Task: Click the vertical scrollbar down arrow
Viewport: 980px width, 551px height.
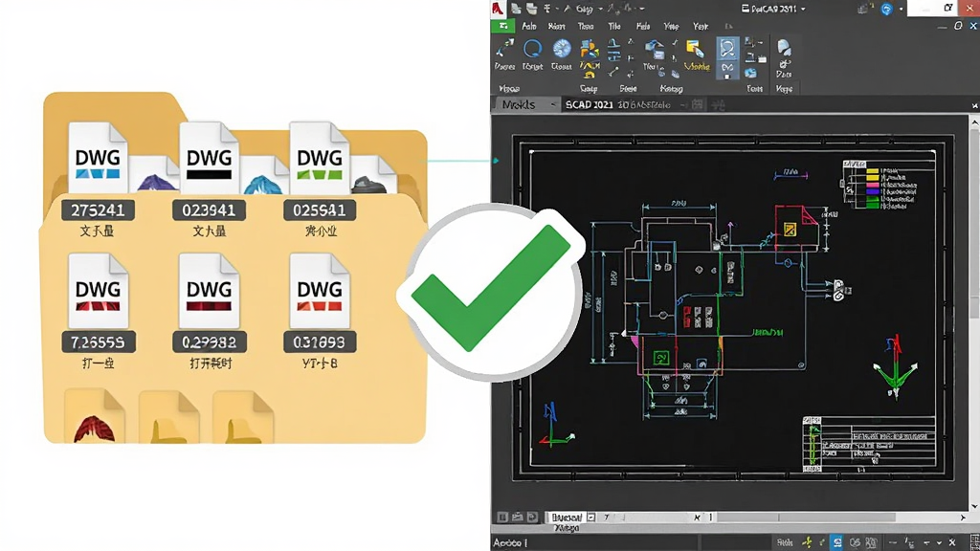Action: 974,506
